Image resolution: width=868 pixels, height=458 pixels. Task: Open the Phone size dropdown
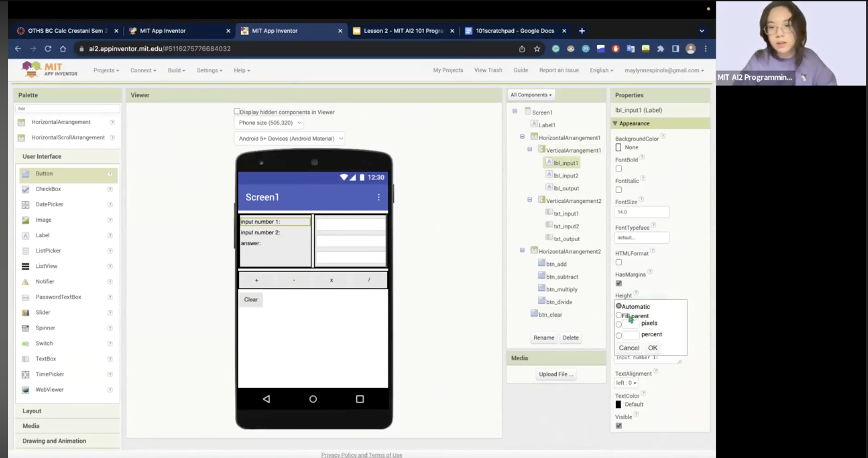click(x=269, y=123)
